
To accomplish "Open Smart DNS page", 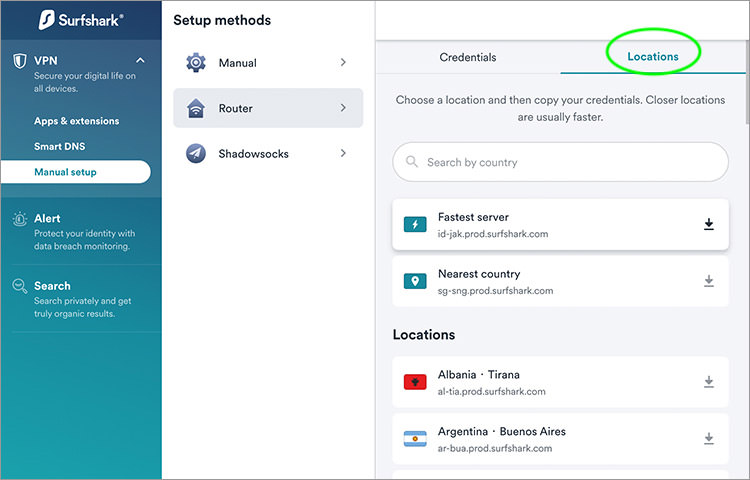I will coord(59,146).
